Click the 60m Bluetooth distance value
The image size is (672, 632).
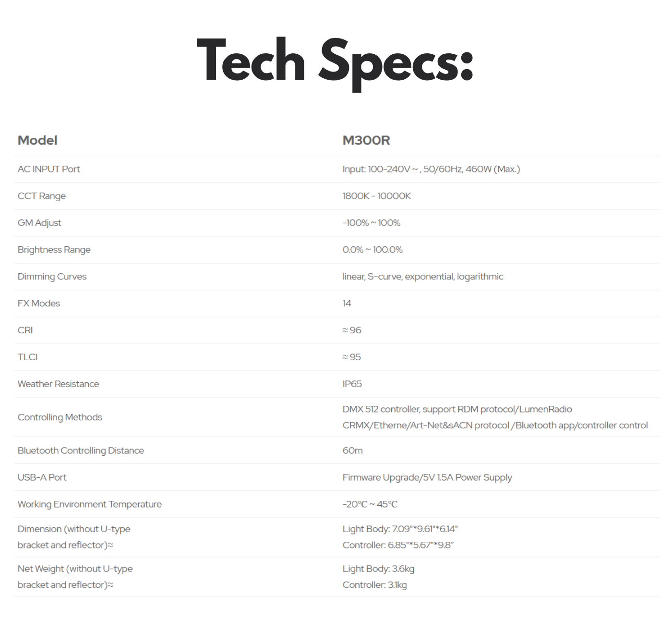pyautogui.click(x=352, y=450)
